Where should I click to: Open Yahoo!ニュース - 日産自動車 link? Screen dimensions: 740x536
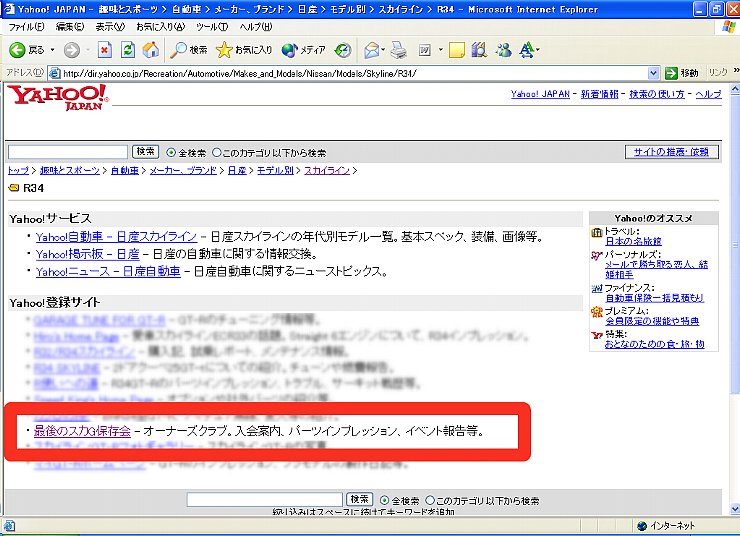(x=108, y=271)
